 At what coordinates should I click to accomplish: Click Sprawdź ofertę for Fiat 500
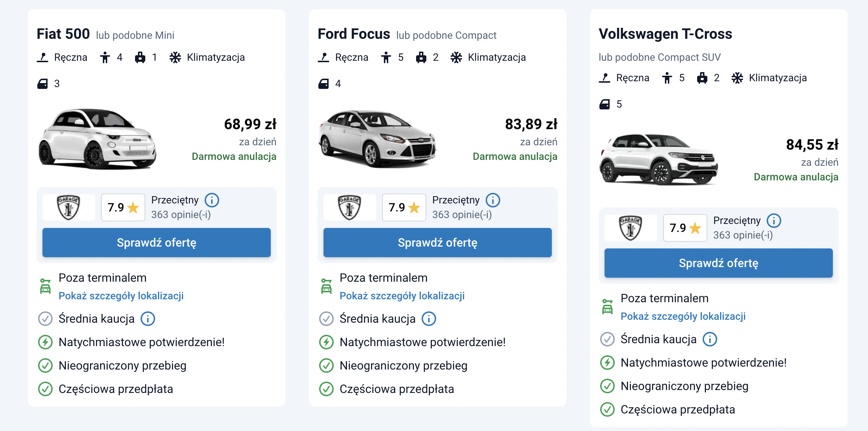tap(157, 243)
